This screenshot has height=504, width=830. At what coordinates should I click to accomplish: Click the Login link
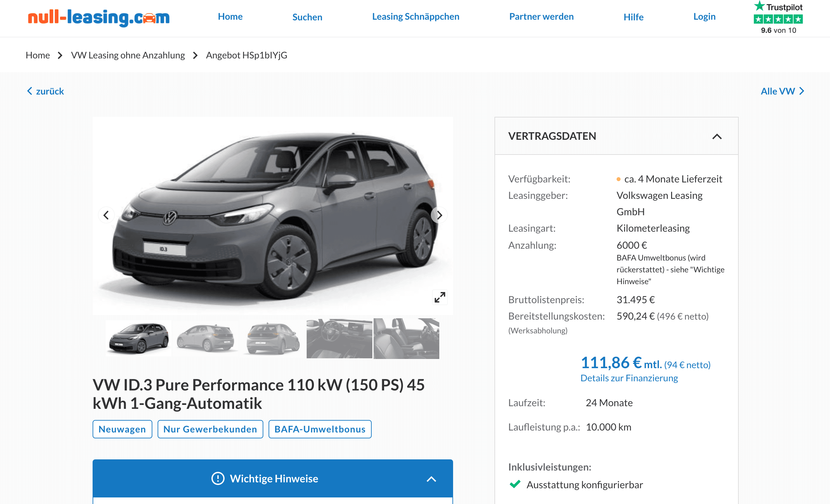click(x=704, y=16)
